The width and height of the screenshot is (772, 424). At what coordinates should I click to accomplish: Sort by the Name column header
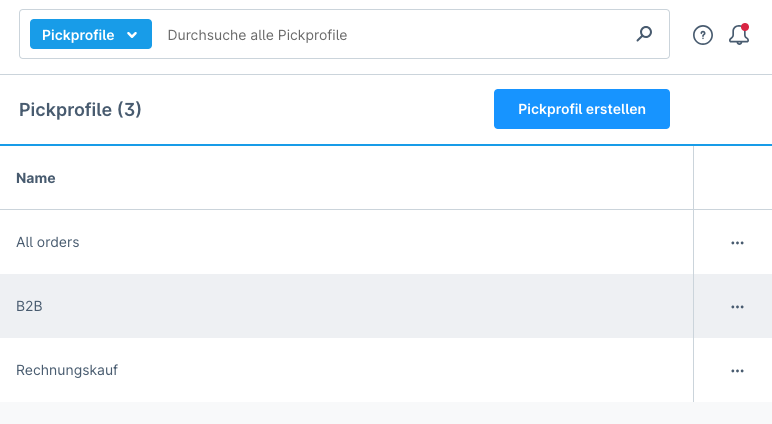36,178
